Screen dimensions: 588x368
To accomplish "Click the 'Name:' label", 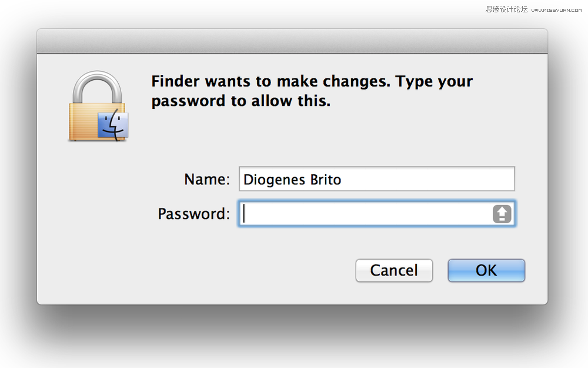I will [206, 180].
